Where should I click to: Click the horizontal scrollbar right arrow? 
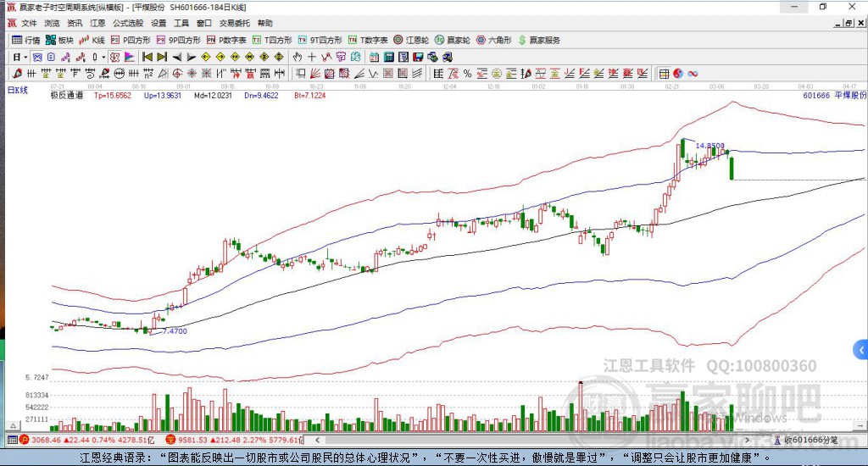[747, 440]
